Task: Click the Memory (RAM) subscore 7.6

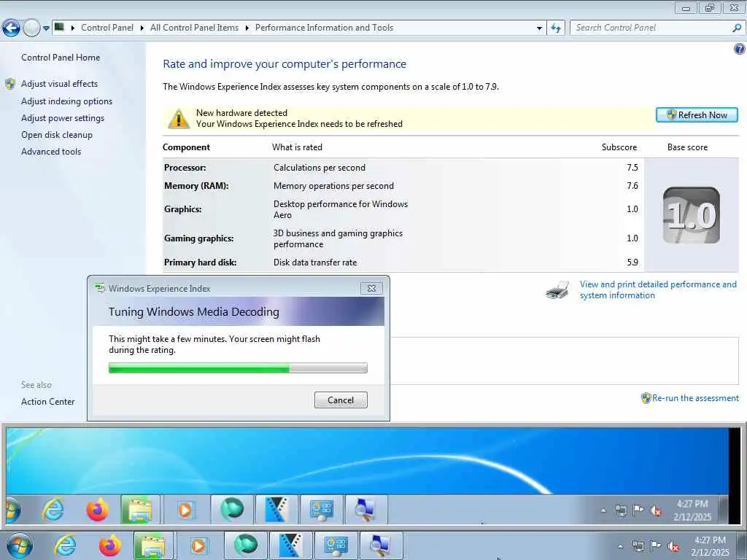Action: (x=632, y=186)
